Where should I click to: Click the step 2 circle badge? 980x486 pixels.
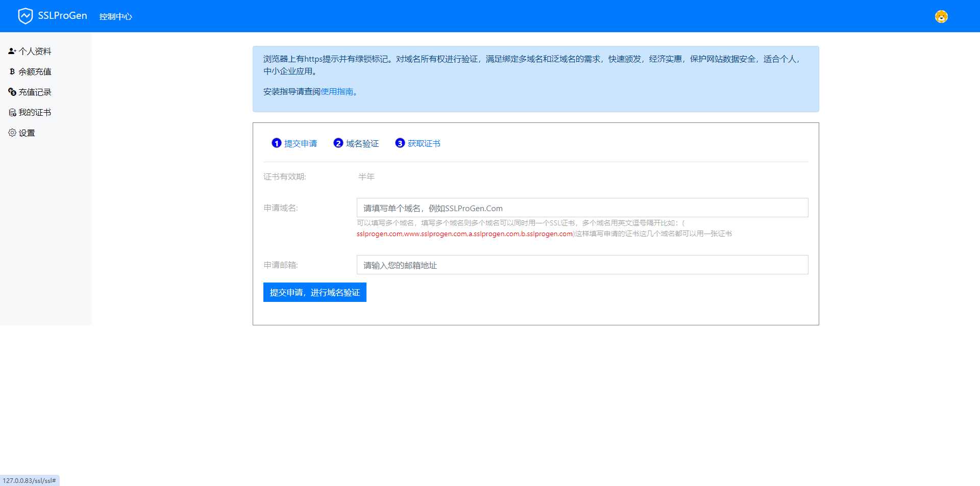pos(338,143)
